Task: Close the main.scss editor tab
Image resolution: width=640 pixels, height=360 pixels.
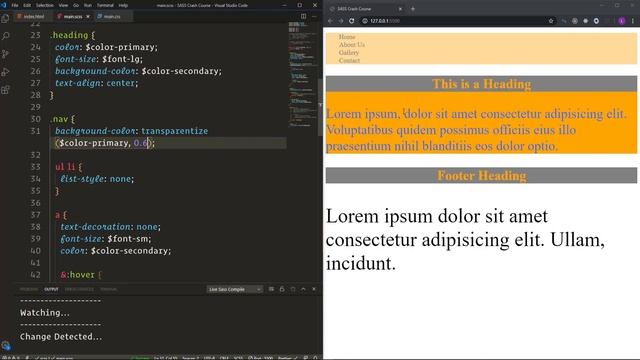Action: click(88, 16)
